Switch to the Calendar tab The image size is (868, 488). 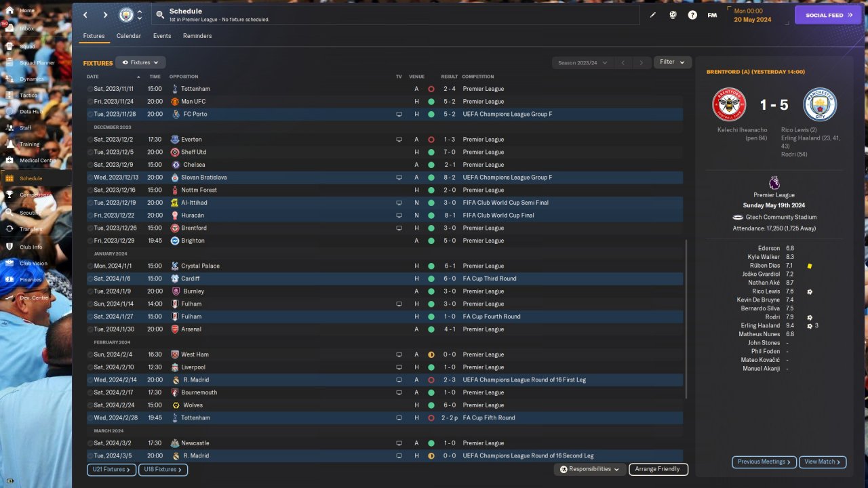(129, 36)
